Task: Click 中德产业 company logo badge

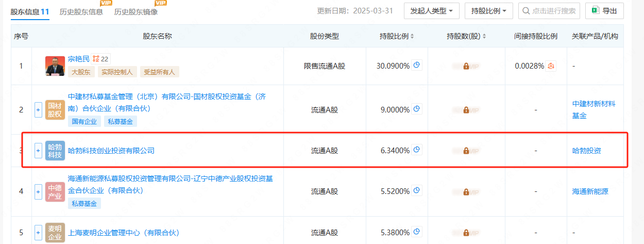Action: coord(55,191)
